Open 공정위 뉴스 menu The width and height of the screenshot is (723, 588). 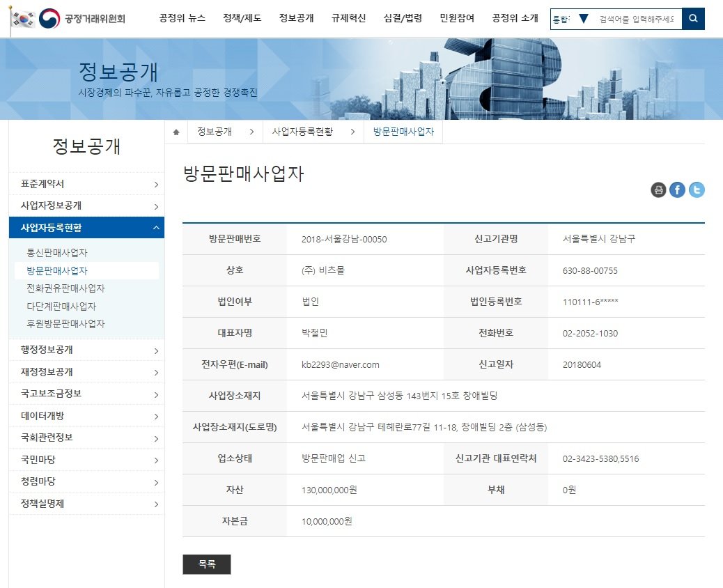(x=182, y=18)
